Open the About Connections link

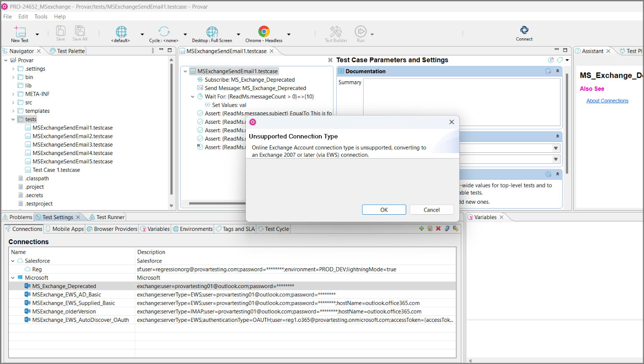coord(607,101)
